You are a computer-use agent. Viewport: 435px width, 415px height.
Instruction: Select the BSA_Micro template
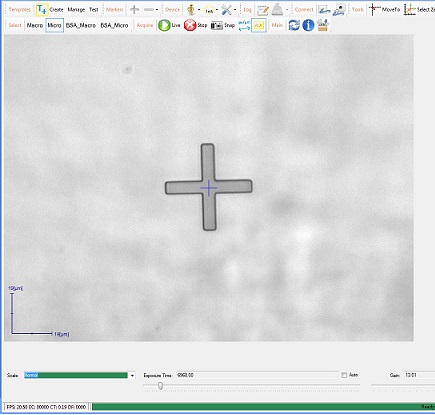coord(114,25)
